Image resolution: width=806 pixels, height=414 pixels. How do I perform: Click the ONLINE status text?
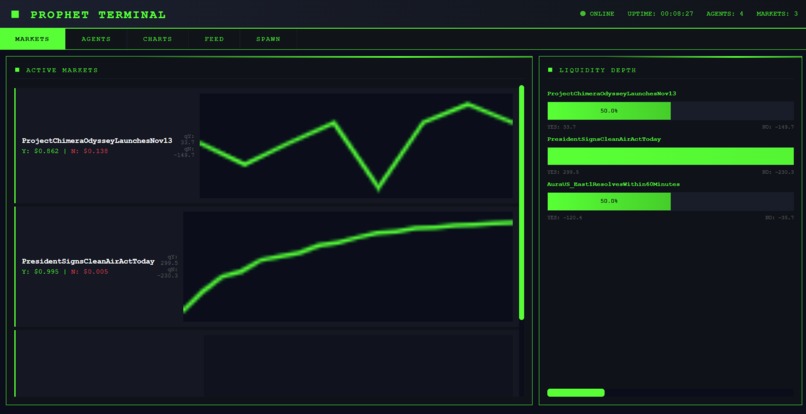pyautogui.click(x=602, y=14)
